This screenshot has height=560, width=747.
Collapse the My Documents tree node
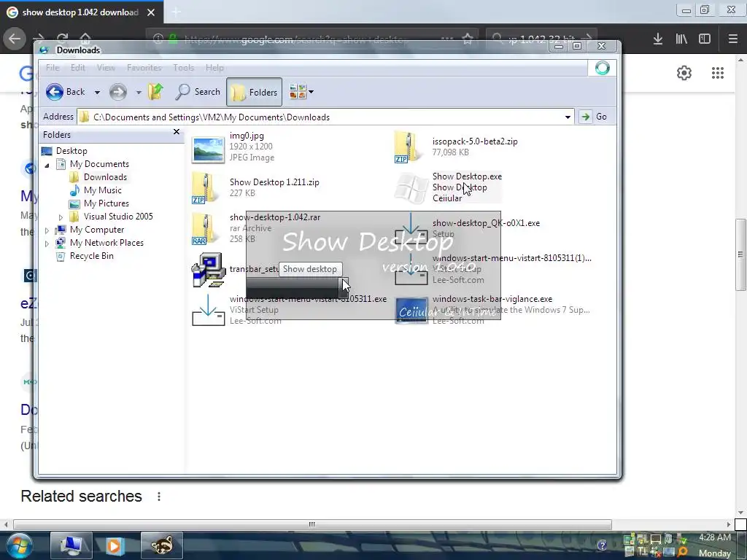pos(47,166)
